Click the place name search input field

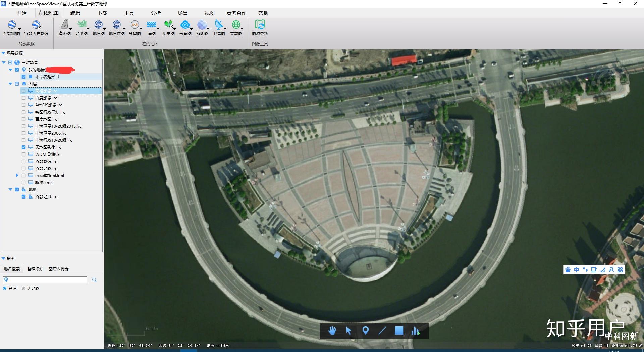pyautogui.click(x=45, y=280)
